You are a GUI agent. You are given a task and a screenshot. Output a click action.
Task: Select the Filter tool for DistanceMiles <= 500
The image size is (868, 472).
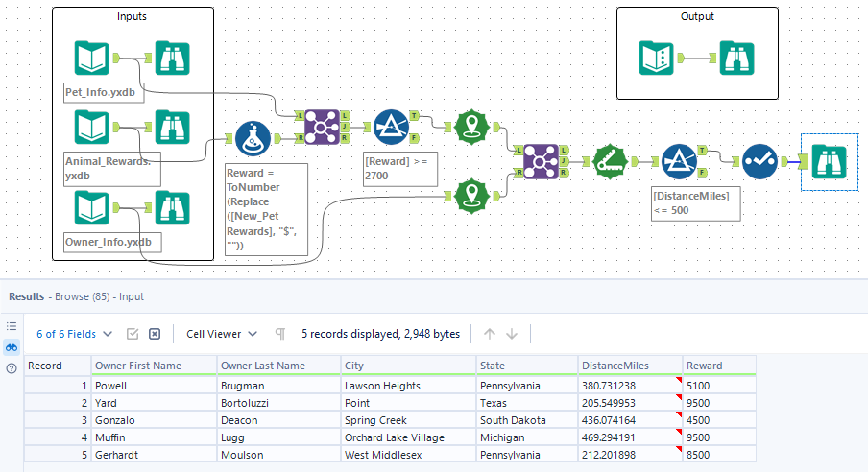click(679, 161)
